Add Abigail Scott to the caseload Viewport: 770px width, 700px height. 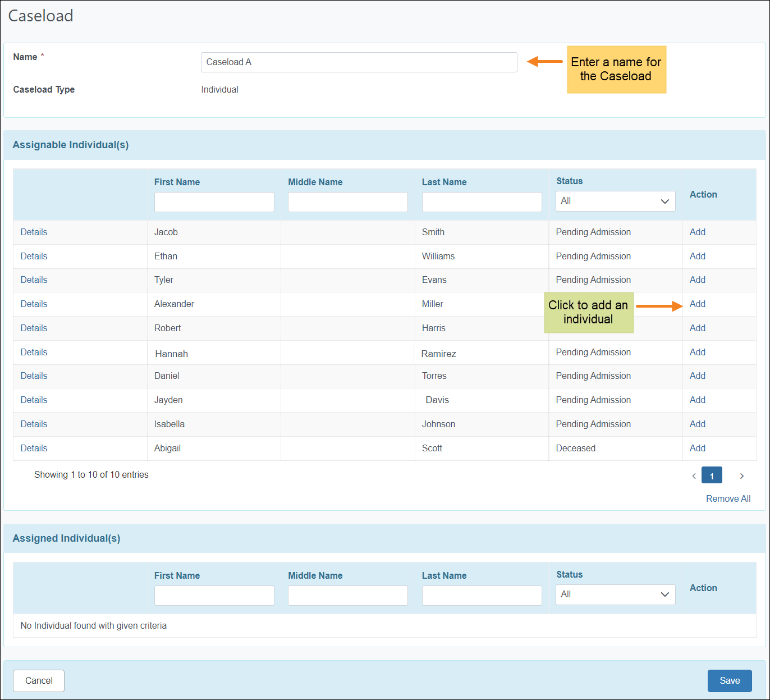[697, 449]
